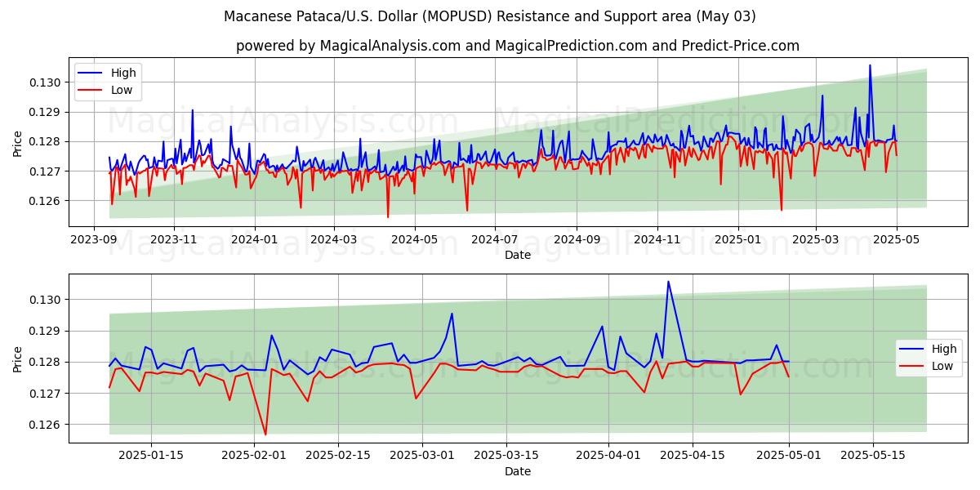Screen dimensions: 980x490
Task: Click the 0.130 price tick on the top chart
Action: [46, 82]
